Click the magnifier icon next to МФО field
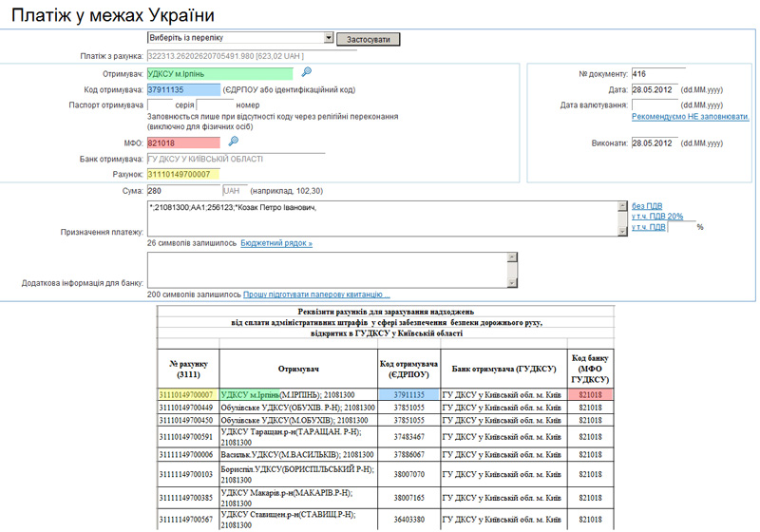Image resolution: width=760 pixels, height=532 pixels. click(233, 141)
